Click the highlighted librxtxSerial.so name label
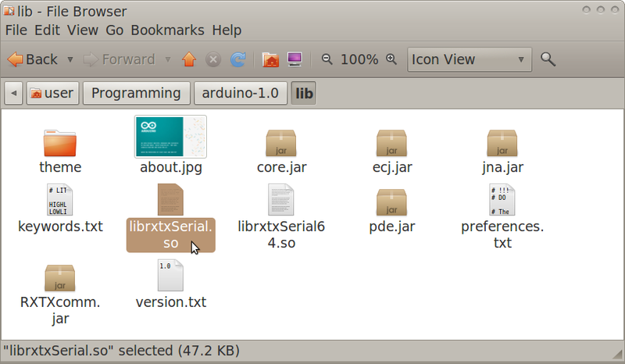The height and width of the screenshot is (364, 625). (x=171, y=235)
